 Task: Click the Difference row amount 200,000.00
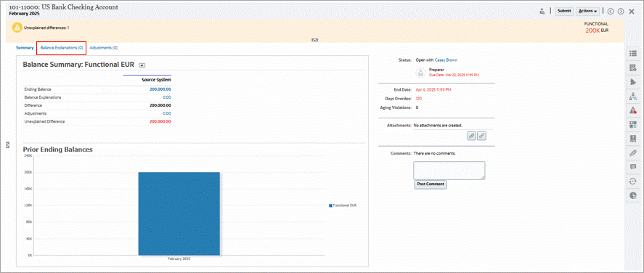pyautogui.click(x=160, y=105)
